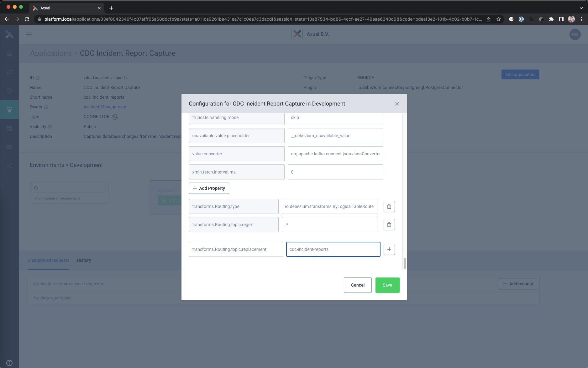This screenshot has height=368, width=588.
Task: Click the environment search field
Action: (69, 188)
